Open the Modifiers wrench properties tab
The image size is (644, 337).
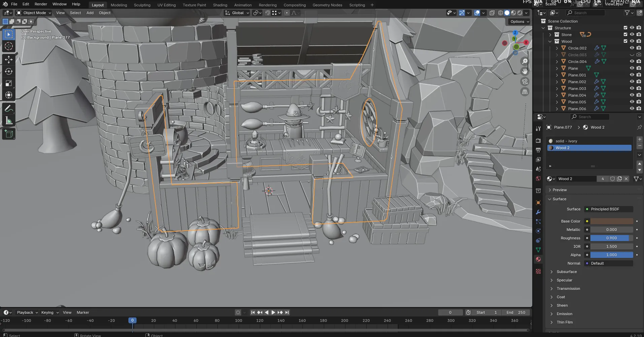(x=538, y=212)
